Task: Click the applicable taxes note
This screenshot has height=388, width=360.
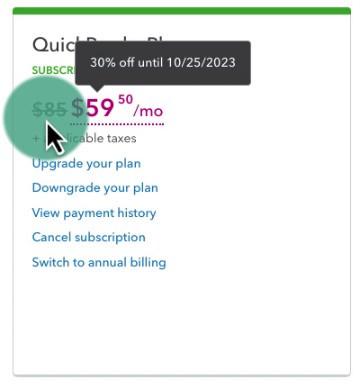Action: click(x=84, y=138)
